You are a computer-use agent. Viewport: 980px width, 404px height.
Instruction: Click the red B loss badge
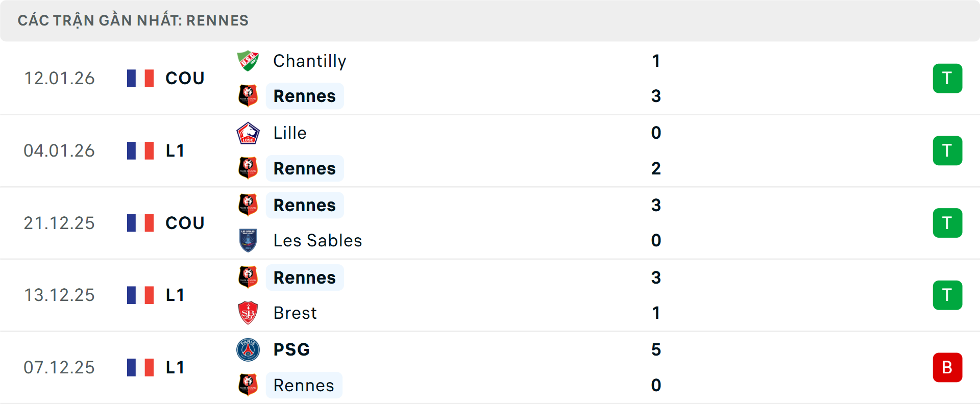pos(947,367)
